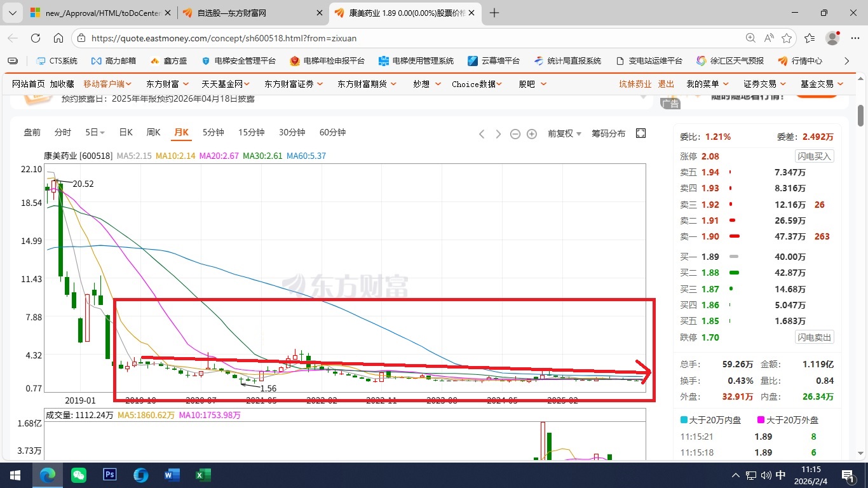Click the 闪电卖出 quick sell button
The image size is (868, 488).
click(x=815, y=337)
